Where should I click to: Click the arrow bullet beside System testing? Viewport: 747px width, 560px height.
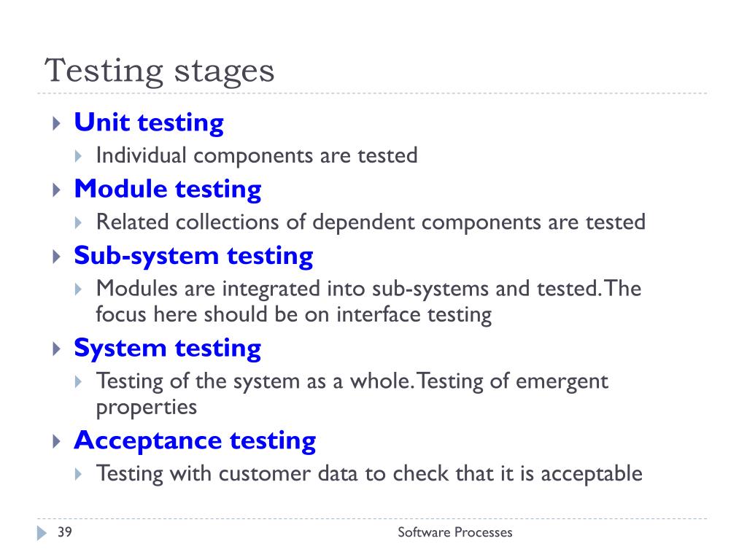coord(57,349)
